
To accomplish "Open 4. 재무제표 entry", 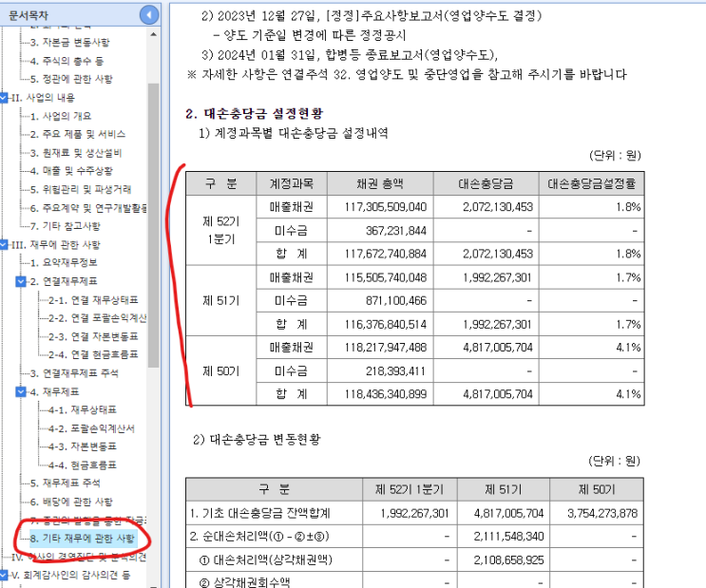I will click(54, 391).
